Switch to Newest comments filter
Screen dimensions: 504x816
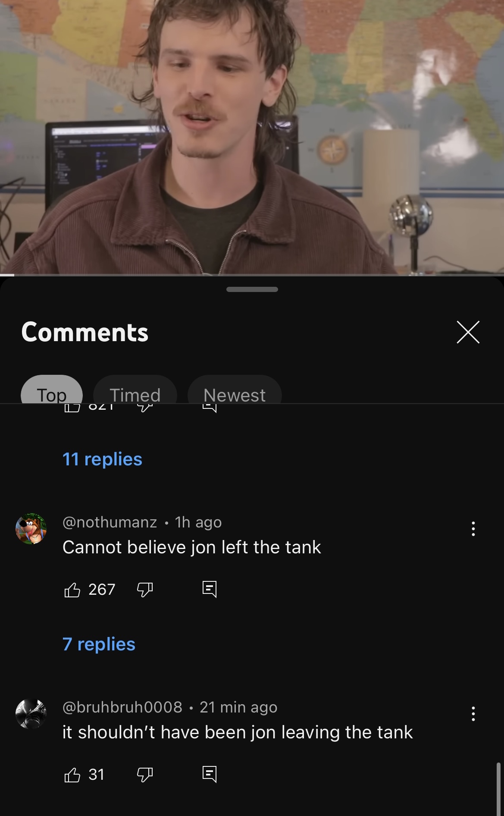tap(235, 389)
